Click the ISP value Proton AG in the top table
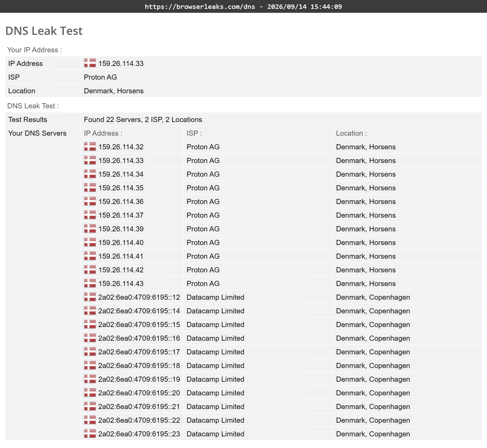This screenshot has width=487, height=448. tap(100, 77)
